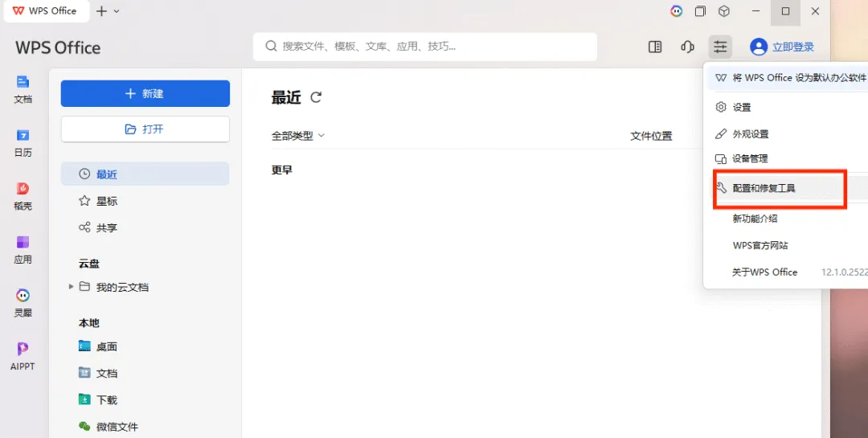
Task: Click the 灵犀 icon in the title bar
Action: [677, 11]
